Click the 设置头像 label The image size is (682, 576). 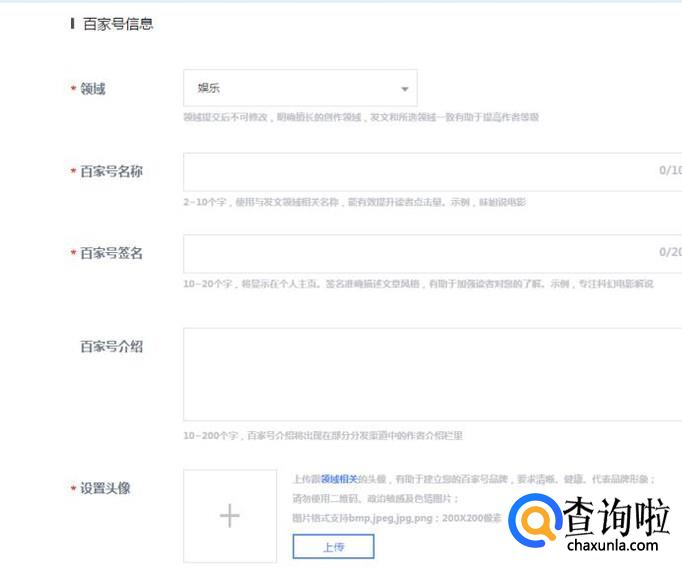point(105,488)
